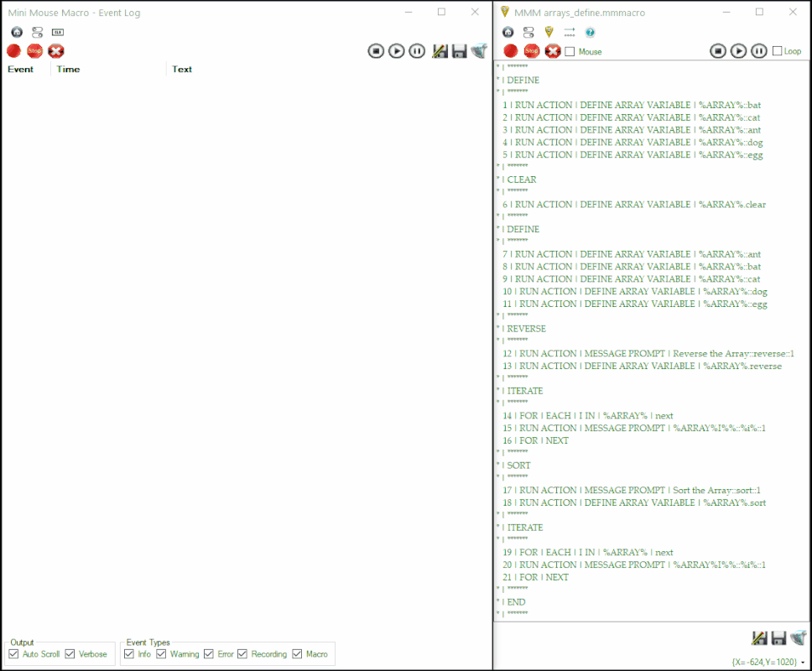Viewport: 812px width, 671px height.
Task: Select macro line 6 with %ARRAY%.clear
Action: click(x=638, y=205)
